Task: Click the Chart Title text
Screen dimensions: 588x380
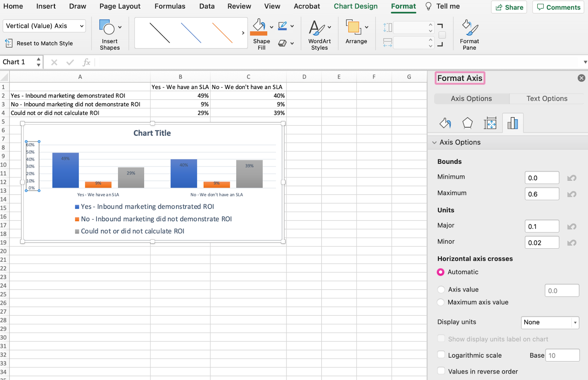Action: pos(152,133)
